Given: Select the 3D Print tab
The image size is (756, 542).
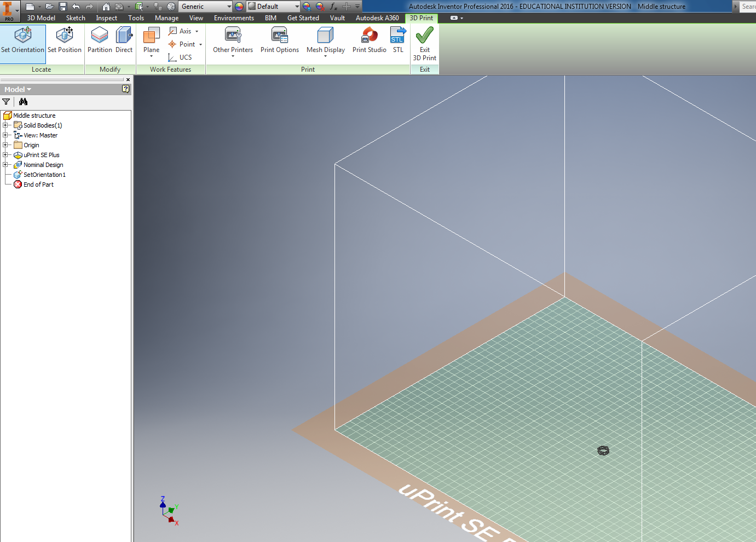Looking at the screenshot, I should click(421, 18).
